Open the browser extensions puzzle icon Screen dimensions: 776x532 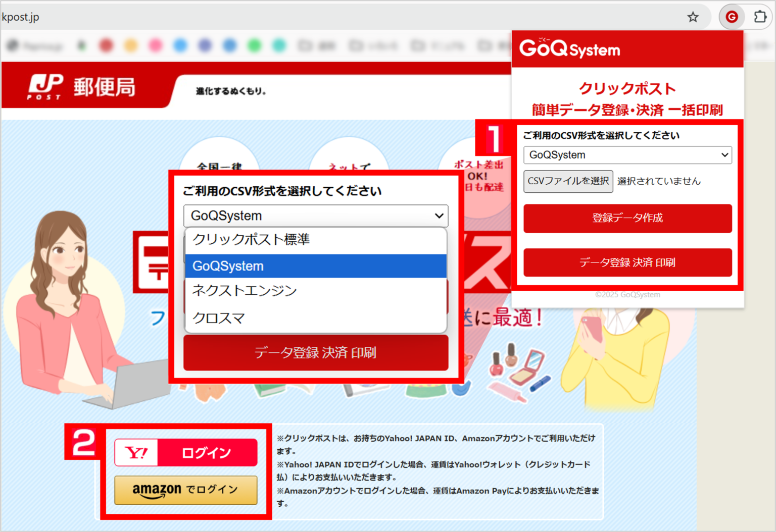760,17
